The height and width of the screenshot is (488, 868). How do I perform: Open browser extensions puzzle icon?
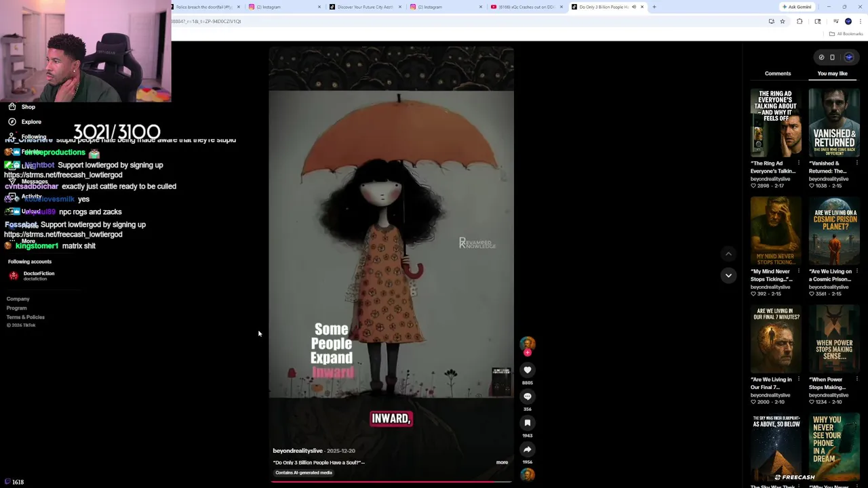pyautogui.click(x=800, y=21)
